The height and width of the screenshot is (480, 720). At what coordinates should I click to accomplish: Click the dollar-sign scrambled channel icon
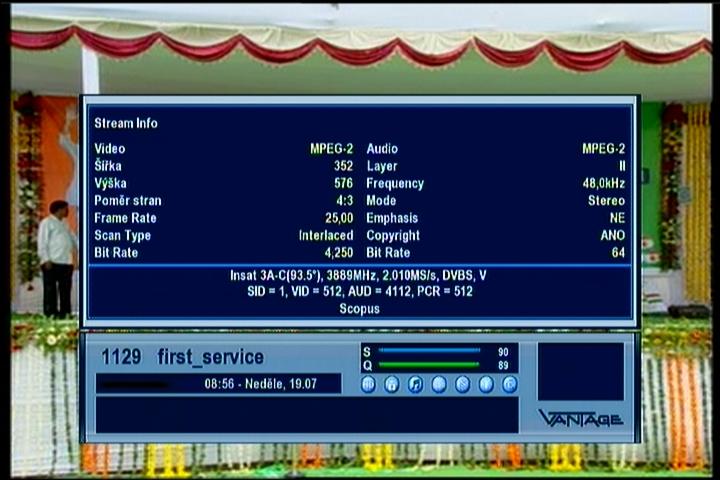coord(462,384)
